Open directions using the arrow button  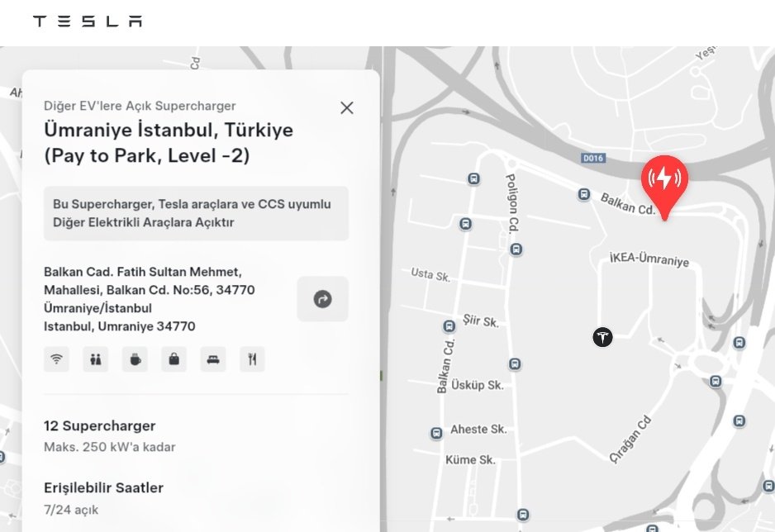323,299
